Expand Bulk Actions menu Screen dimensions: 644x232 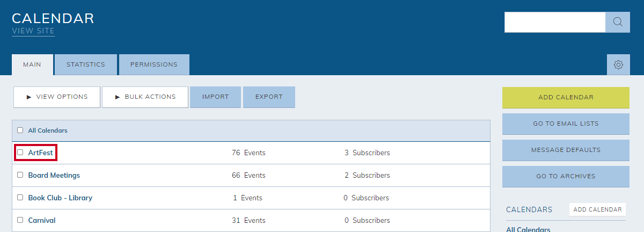click(x=145, y=97)
